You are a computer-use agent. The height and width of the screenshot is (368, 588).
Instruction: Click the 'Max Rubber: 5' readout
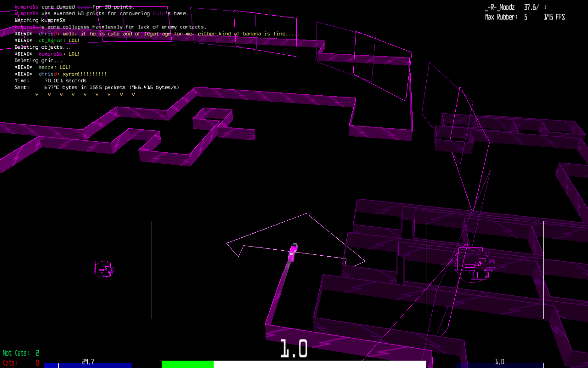506,17
